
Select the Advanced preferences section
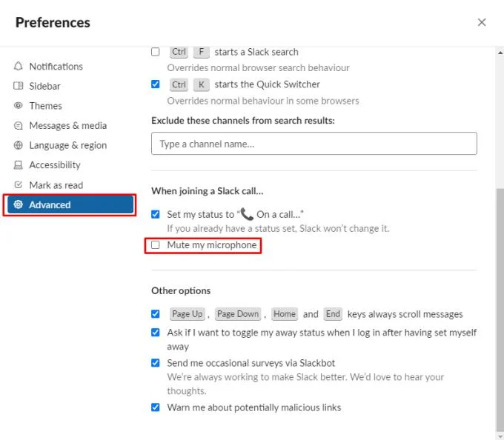tap(70, 204)
